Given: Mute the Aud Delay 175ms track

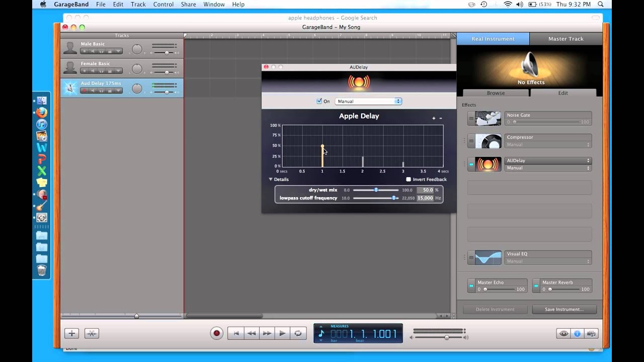Looking at the screenshot, I should click(x=93, y=90).
